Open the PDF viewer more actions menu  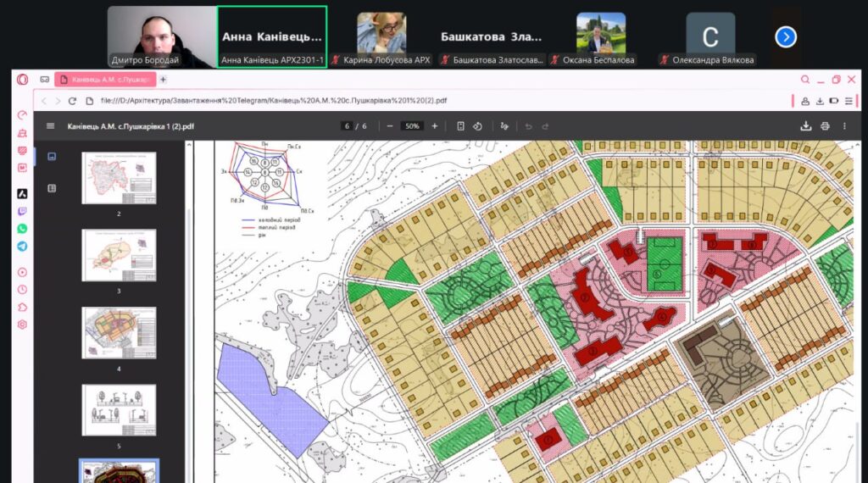pos(844,126)
